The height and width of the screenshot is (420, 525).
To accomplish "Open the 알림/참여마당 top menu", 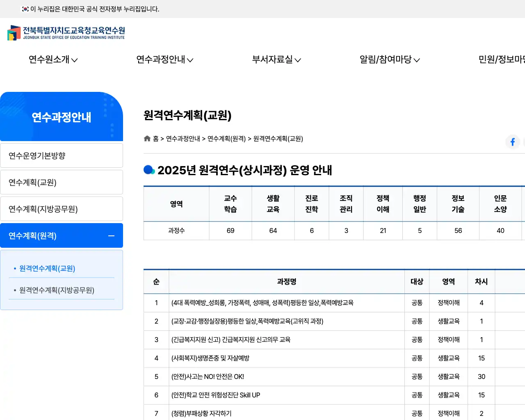I will [389, 60].
